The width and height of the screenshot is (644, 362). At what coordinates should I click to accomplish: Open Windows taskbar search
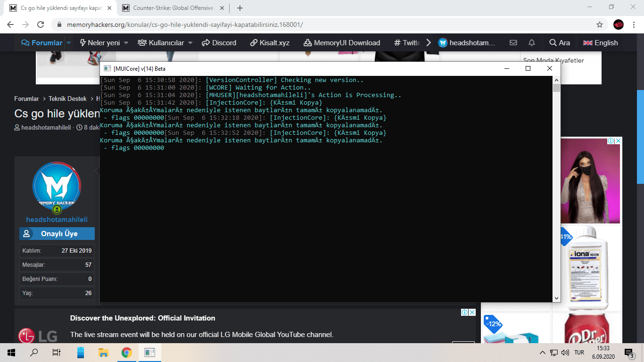coord(34,352)
